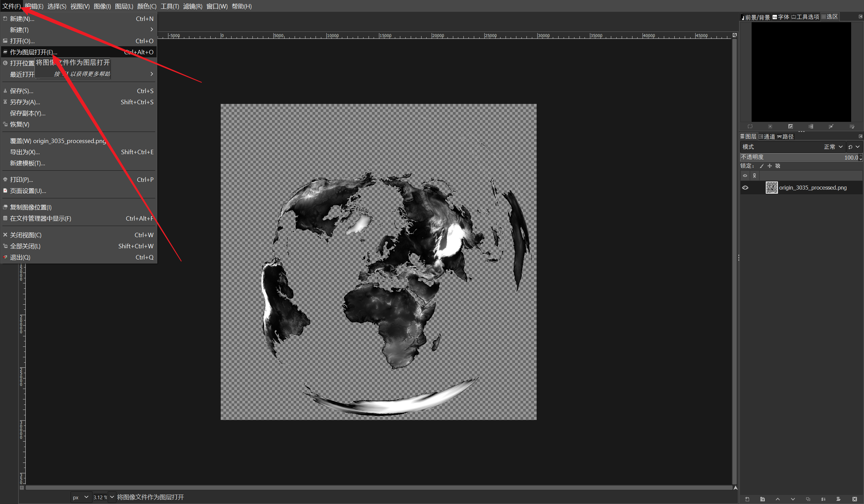This screenshot has width=864, height=504.
Task: Choose 打印(P)... from the File menu
Action: [x=79, y=179]
